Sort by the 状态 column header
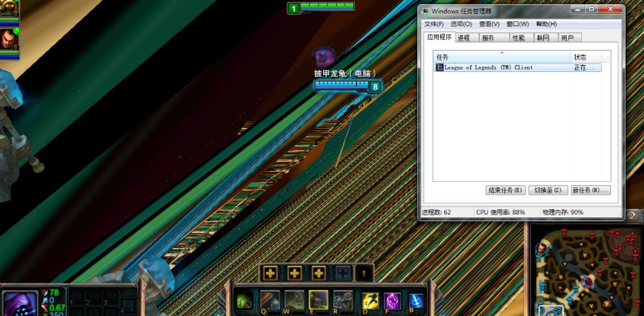Viewport: 644px width, 316px height. tap(586, 57)
